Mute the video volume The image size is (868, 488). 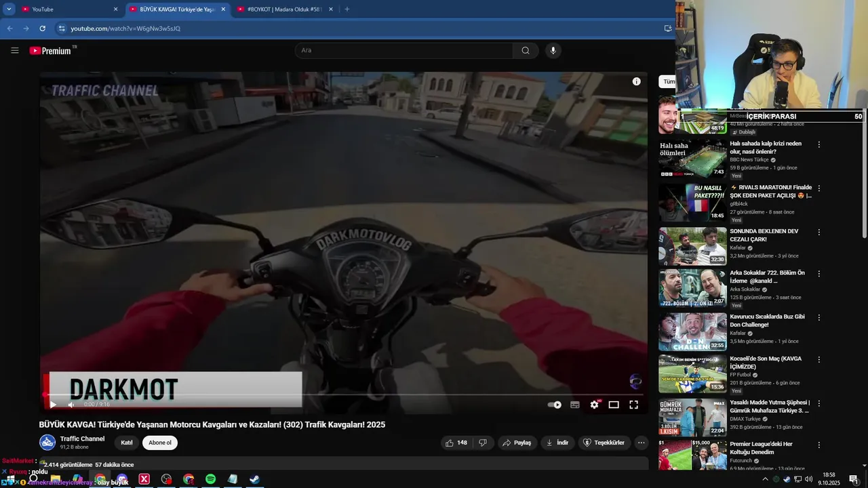tap(71, 405)
